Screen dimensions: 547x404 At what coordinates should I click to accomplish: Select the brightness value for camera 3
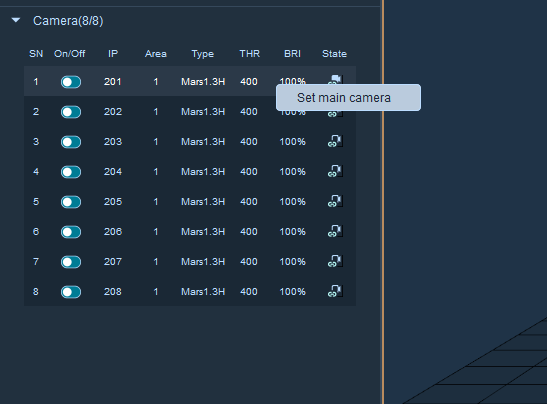pos(292,142)
